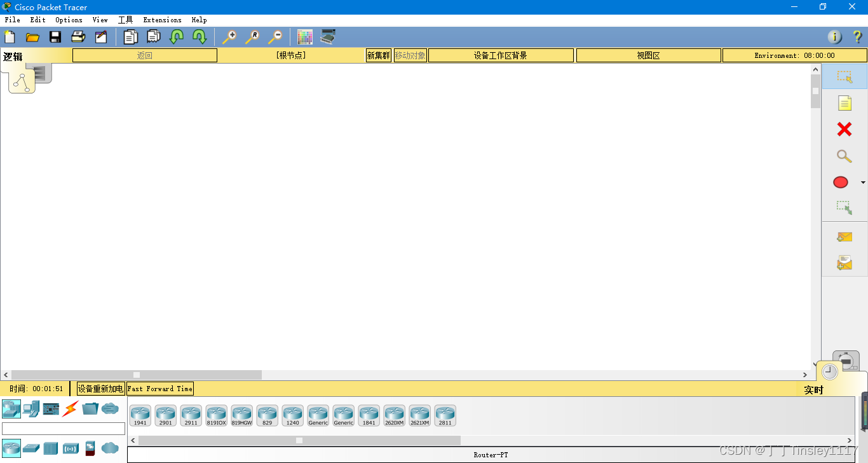Click the 设备工作区背景 button

point(501,55)
